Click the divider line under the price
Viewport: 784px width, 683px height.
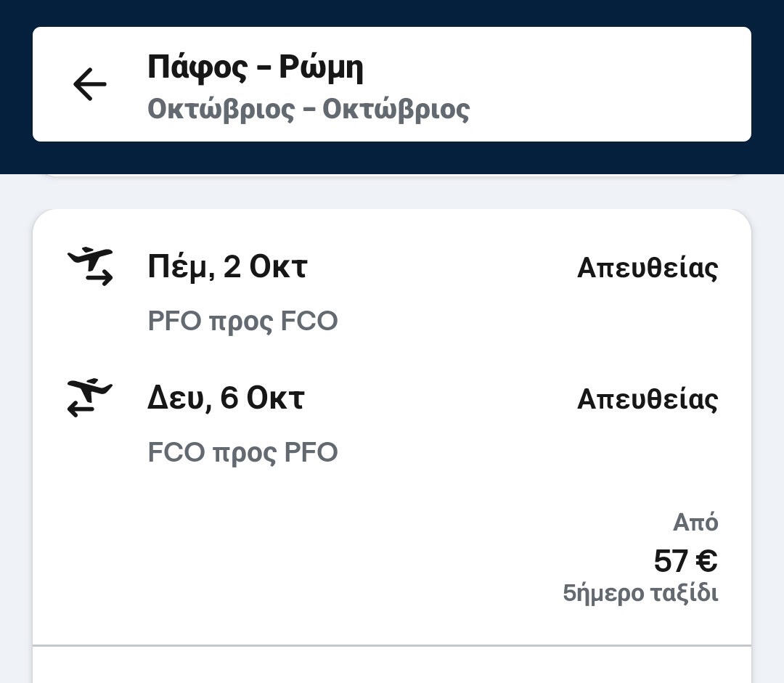(x=392, y=645)
